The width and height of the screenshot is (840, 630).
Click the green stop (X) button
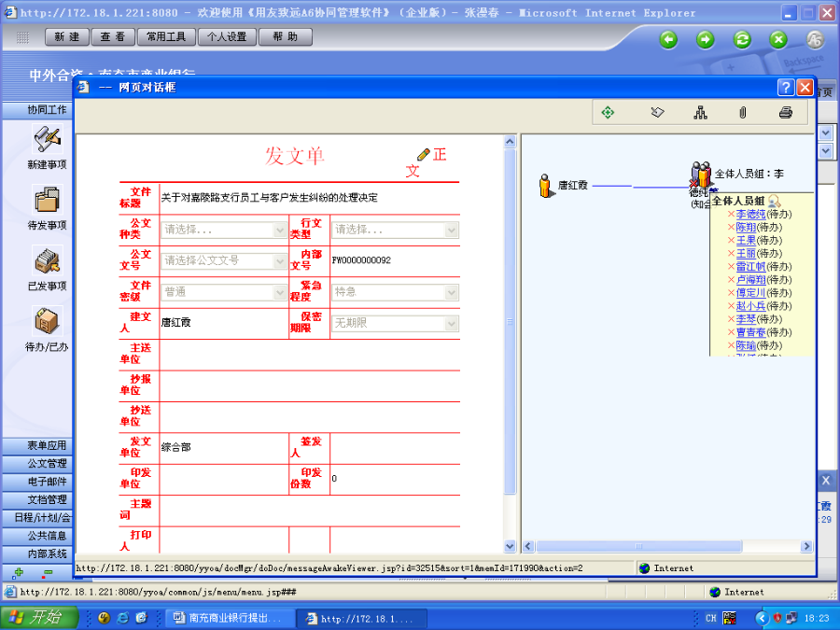pos(778,39)
